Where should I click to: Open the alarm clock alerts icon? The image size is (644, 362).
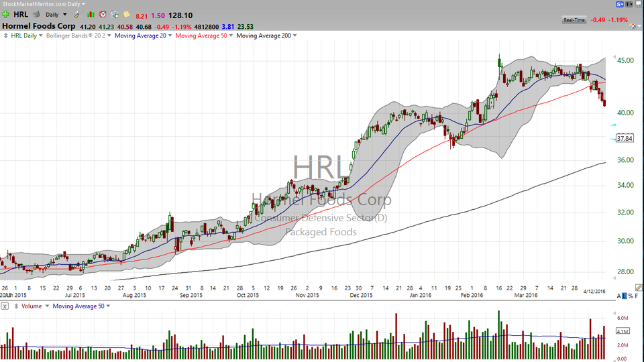[103, 14]
